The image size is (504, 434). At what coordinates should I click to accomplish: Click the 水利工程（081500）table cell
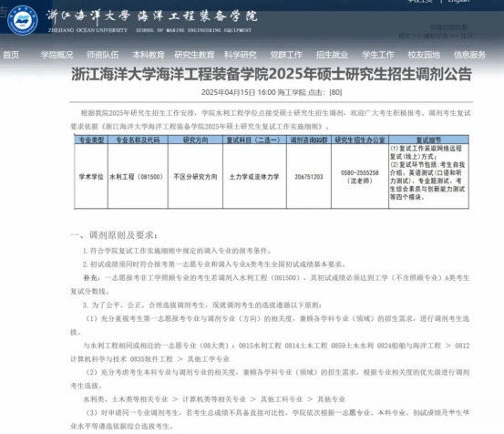pyautogui.click(x=137, y=177)
